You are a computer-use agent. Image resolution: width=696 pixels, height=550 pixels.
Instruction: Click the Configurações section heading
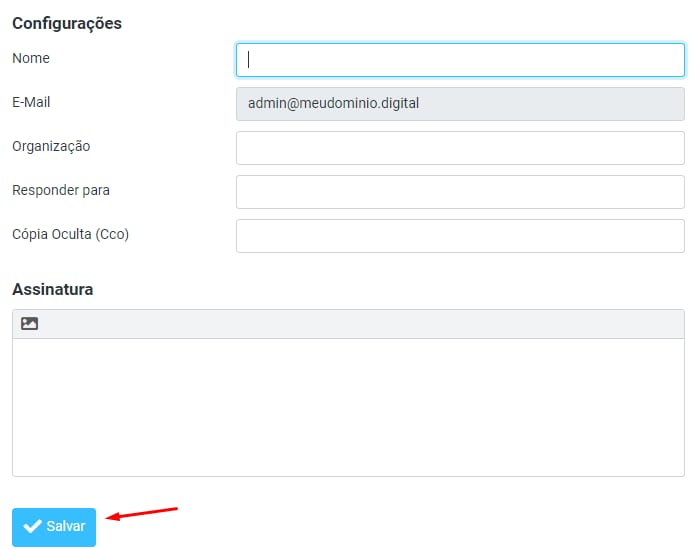coord(67,23)
